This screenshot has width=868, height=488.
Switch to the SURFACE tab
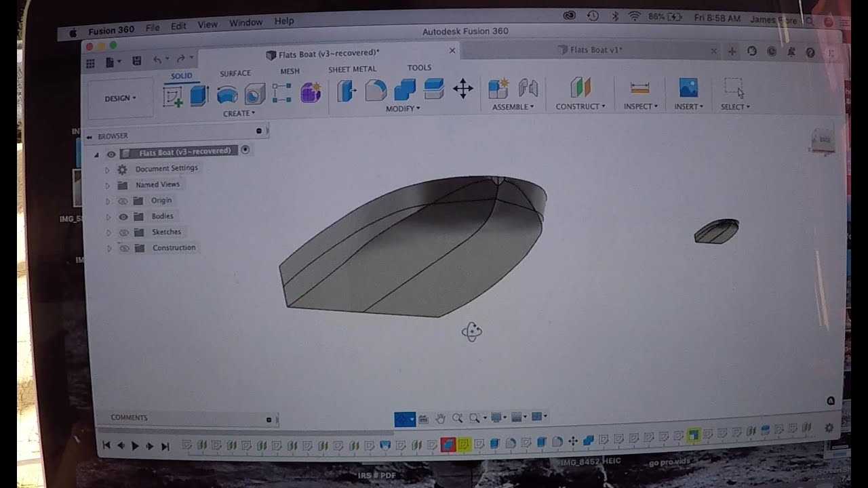235,73
